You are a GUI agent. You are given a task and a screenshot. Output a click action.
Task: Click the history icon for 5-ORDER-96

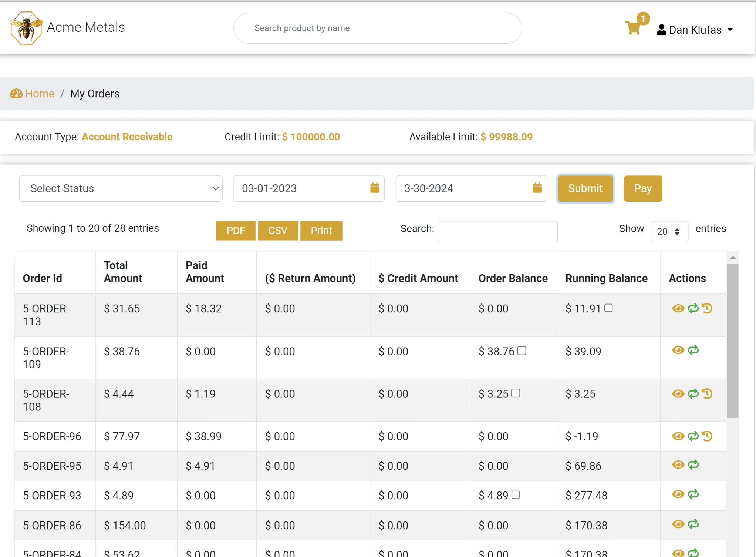pyautogui.click(x=707, y=436)
